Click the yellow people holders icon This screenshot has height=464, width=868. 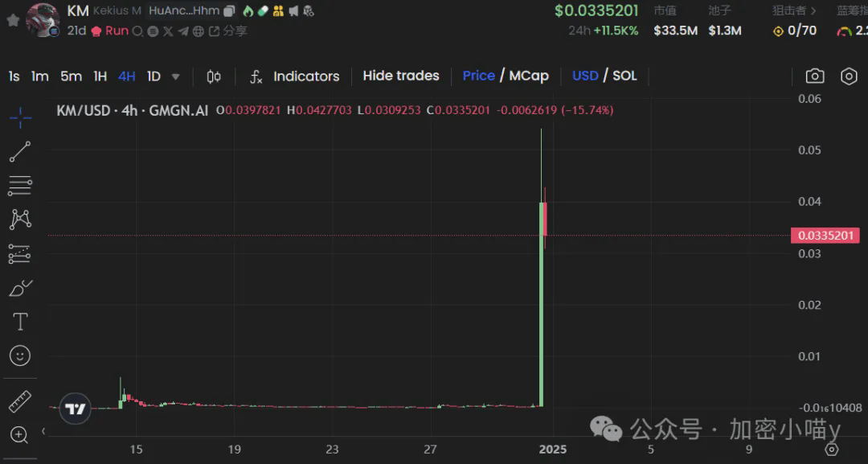click(278, 10)
